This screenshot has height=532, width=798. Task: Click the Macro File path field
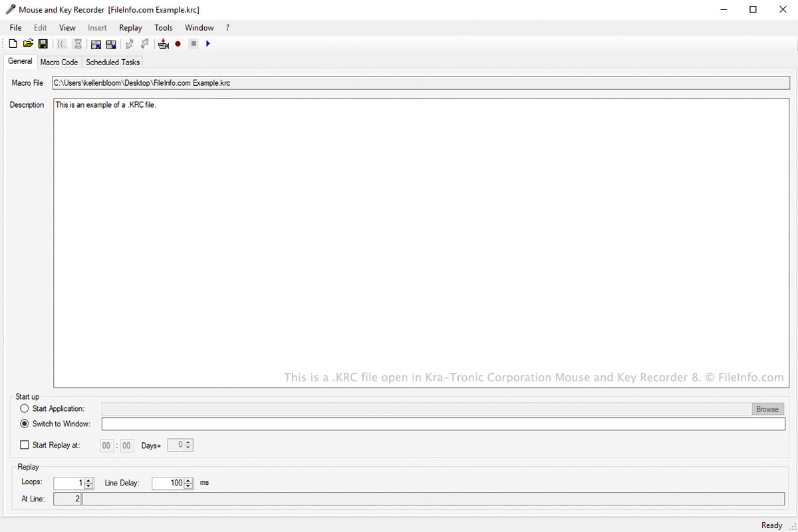pyautogui.click(x=422, y=83)
